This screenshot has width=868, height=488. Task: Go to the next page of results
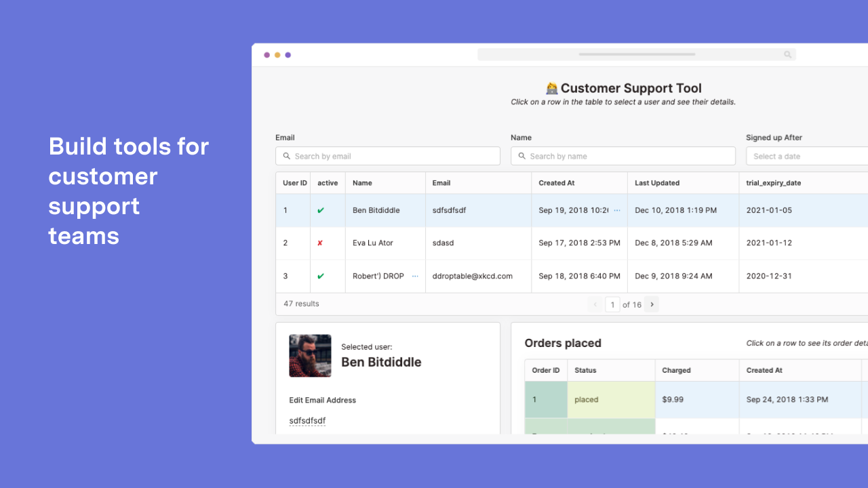pos(652,305)
